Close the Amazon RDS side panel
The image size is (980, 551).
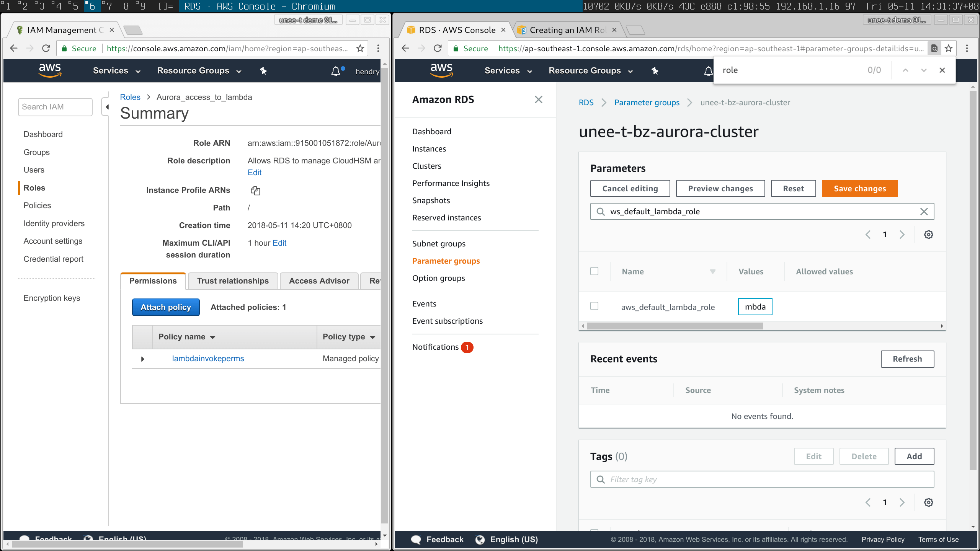pos(538,99)
